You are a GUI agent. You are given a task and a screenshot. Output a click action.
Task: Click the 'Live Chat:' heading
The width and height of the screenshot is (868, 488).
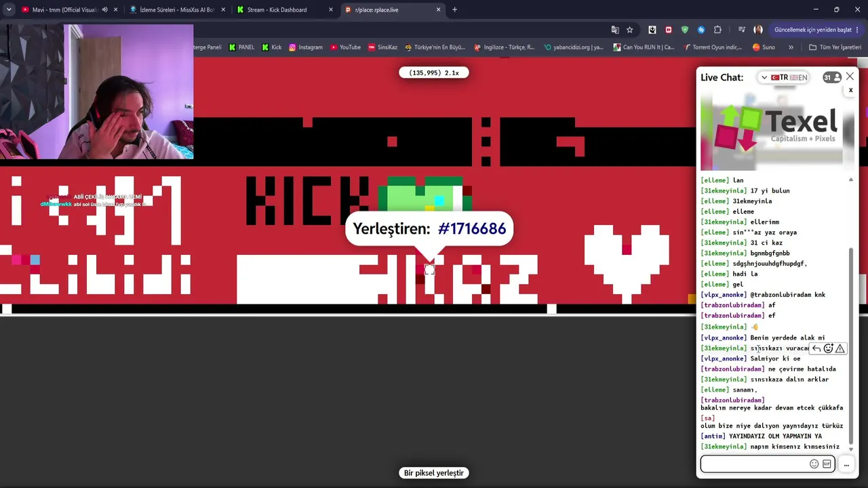tap(722, 77)
